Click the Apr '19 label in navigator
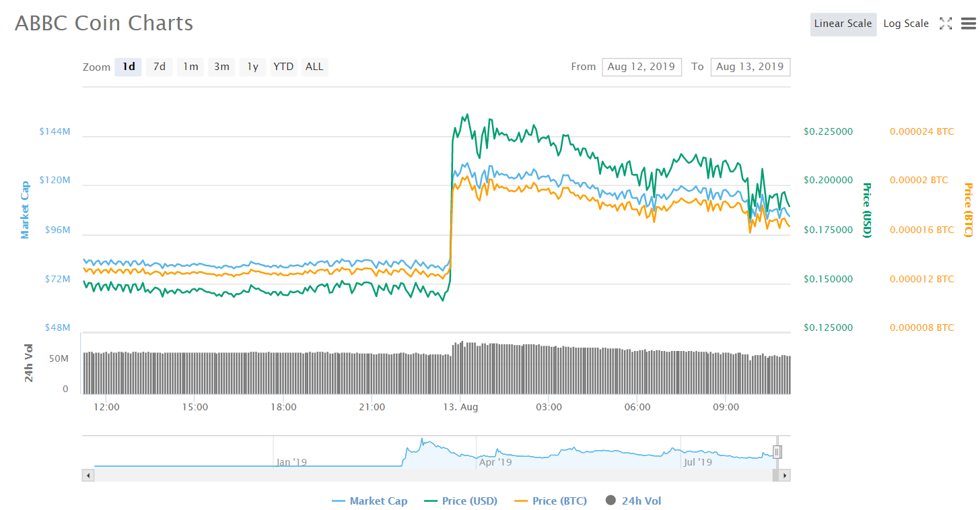 pyautogui.click(x=495, y=462)
